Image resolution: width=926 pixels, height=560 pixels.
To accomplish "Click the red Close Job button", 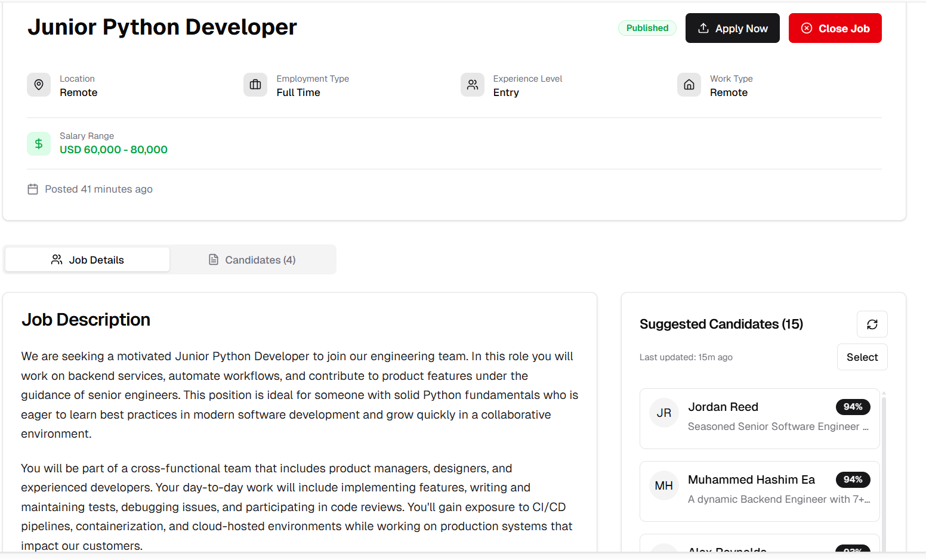I will [x=835, y=29].
